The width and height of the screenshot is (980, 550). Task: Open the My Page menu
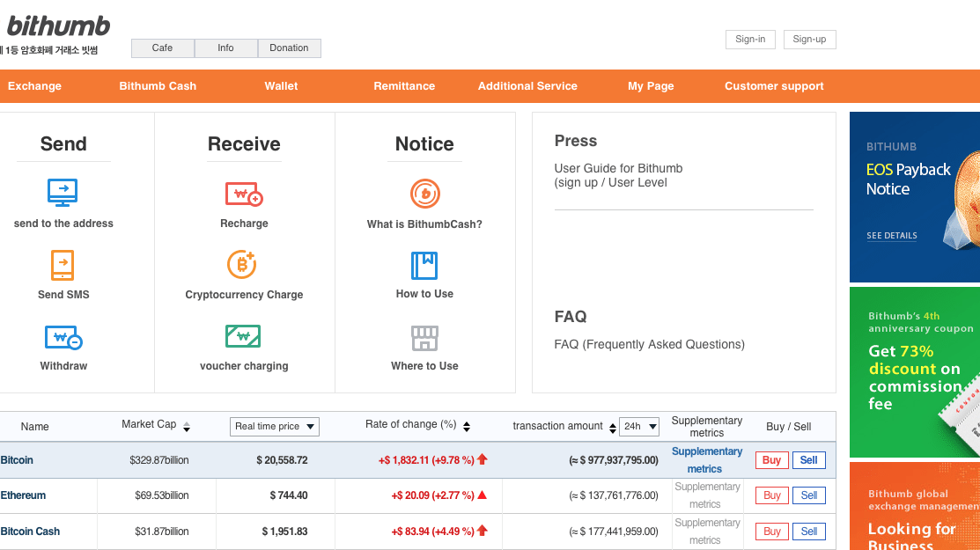pos(651,86)
